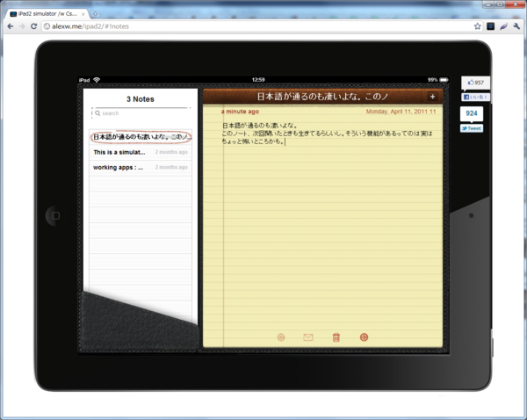Bookmark page with the star icon

tap(477, 26)
